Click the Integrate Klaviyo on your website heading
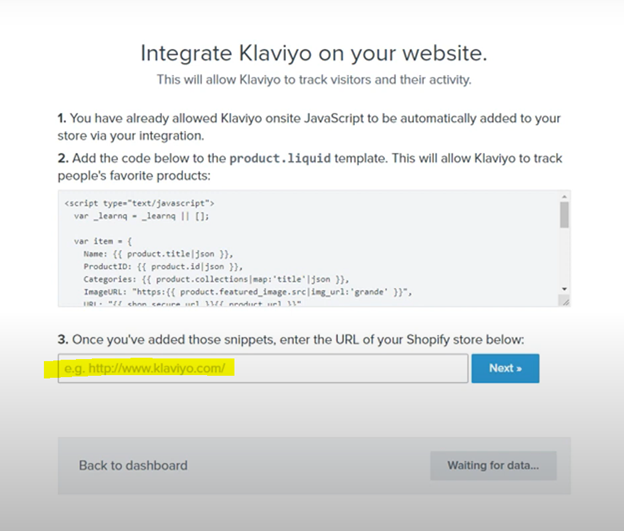This screenshot has width=624, height=531. tap(314, 53)
